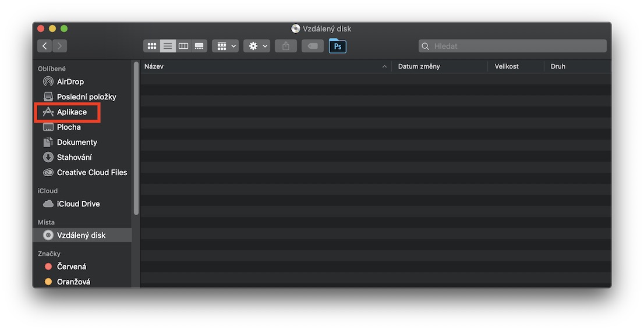Select the Červená tag
This screenshot has width=644, height=331.
pos(82,266)
